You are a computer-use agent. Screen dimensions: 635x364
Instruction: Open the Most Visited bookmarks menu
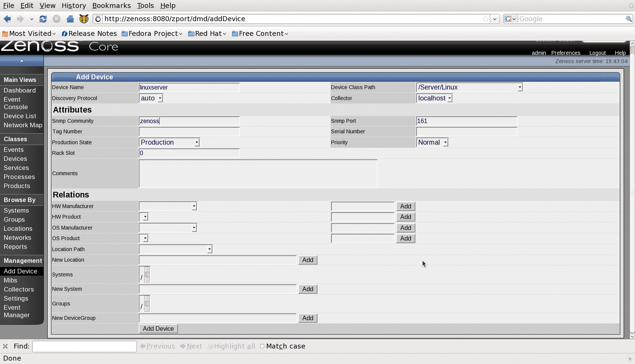pyautogui.click(x=29, y=34)
